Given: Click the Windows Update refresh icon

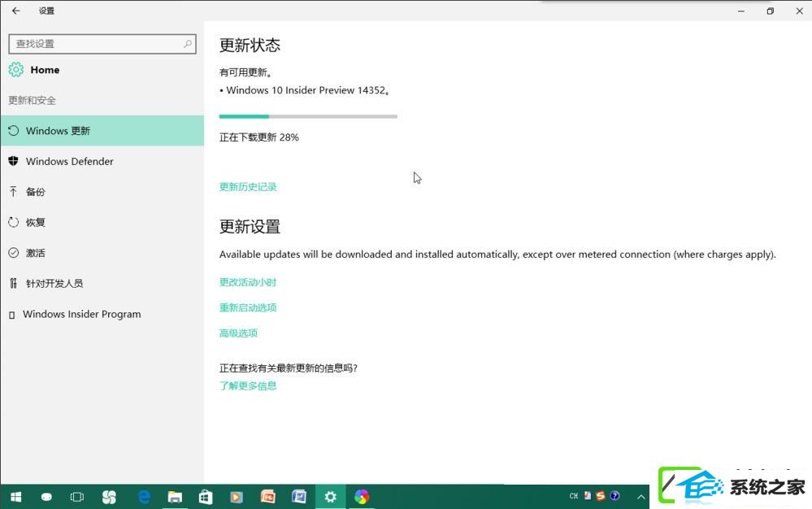Looking at the screenshot, I should click(14, 130).
